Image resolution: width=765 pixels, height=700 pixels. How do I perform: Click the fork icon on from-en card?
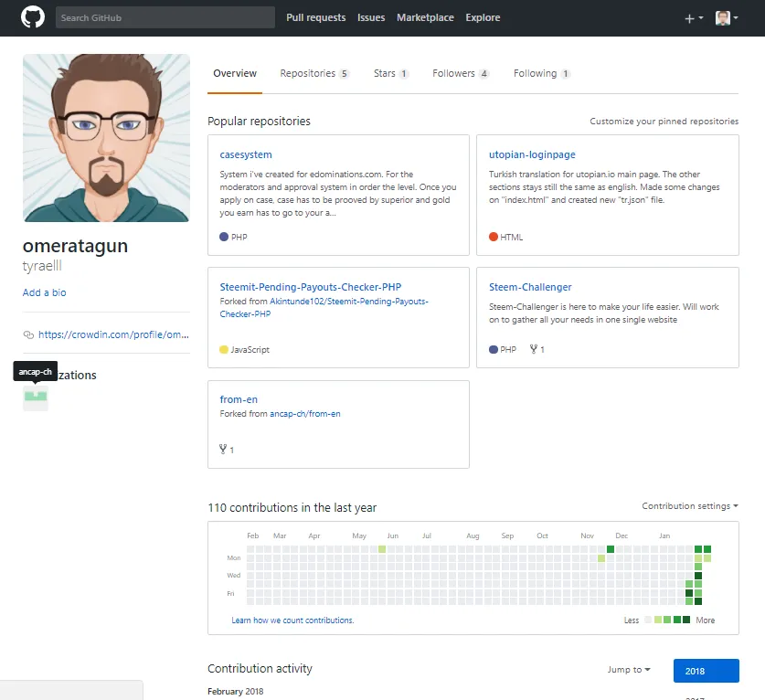(x=223, y=450)
